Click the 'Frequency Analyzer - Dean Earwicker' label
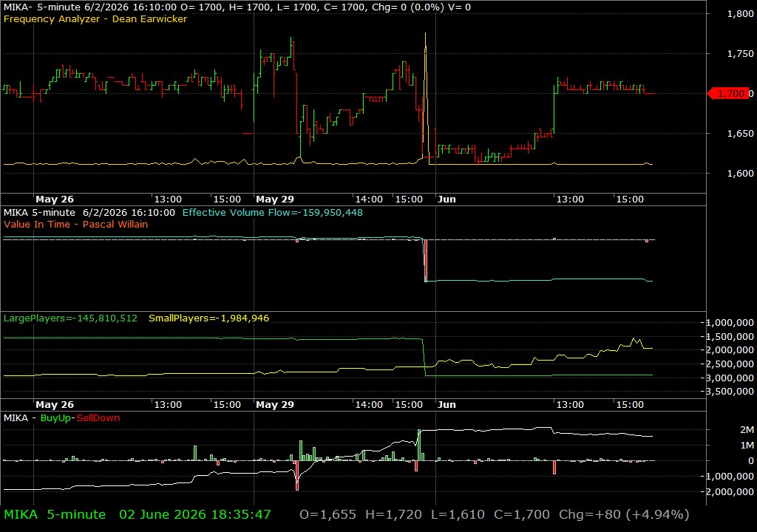Viewport: 757px width, 532px height. (95, 18)
